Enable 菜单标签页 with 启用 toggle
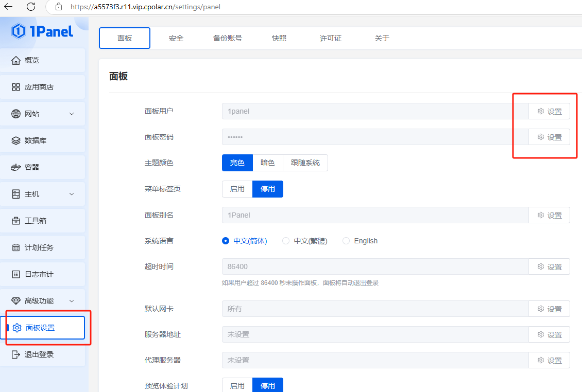Viewport: 582px width, 392px height. click(237, 189)
